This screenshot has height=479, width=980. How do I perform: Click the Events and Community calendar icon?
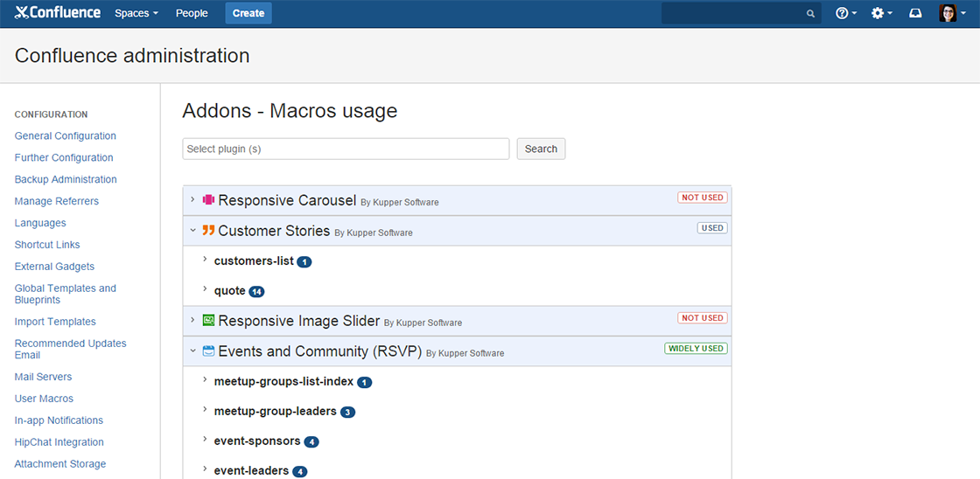tap(208, 351)
